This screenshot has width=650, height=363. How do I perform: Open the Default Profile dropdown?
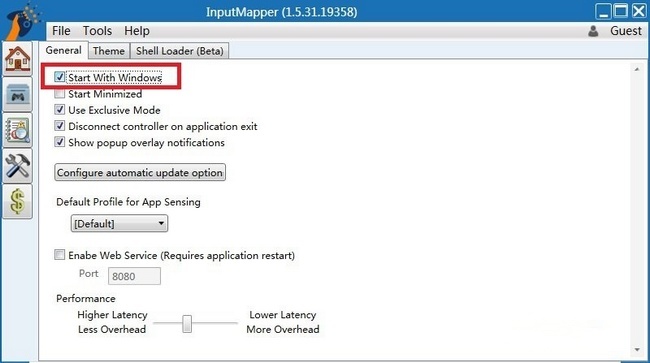[119, 223]
